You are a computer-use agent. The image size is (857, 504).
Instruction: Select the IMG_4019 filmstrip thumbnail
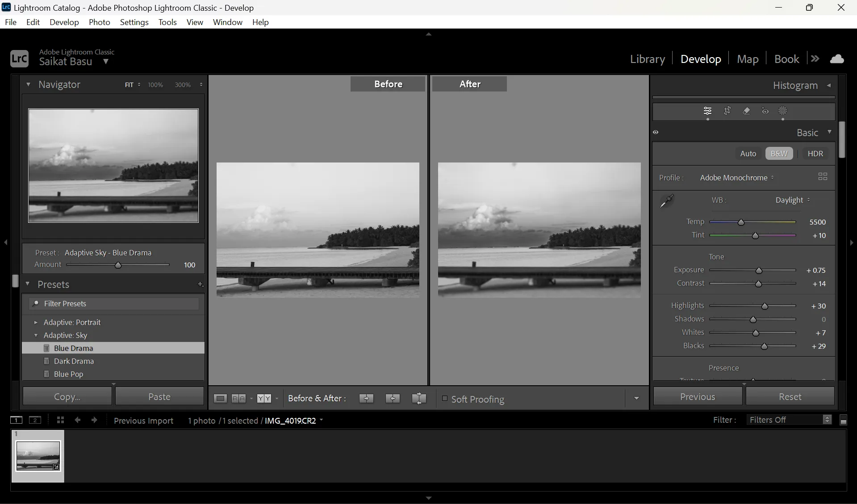(x=38, y=456)
